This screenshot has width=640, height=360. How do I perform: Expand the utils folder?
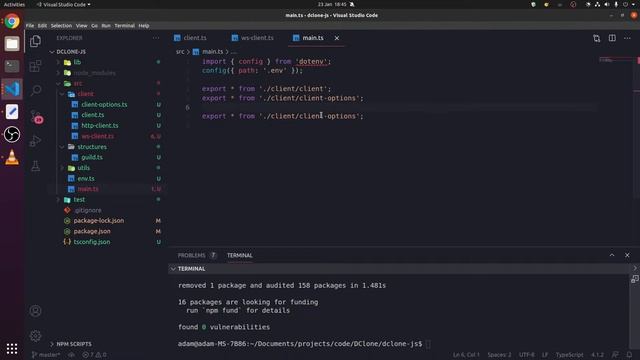pos(62,168)
